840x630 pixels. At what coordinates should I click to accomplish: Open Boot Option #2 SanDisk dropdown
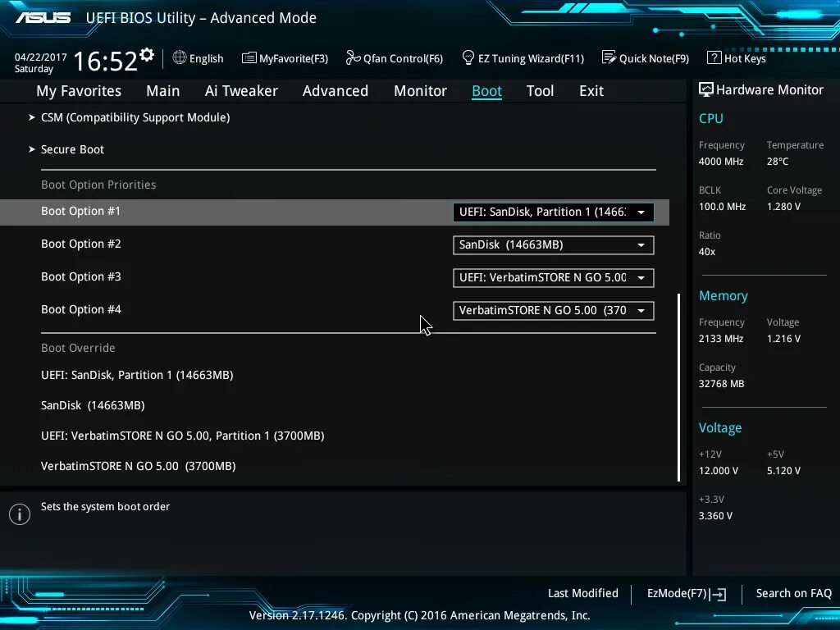(x=554, y=244)
